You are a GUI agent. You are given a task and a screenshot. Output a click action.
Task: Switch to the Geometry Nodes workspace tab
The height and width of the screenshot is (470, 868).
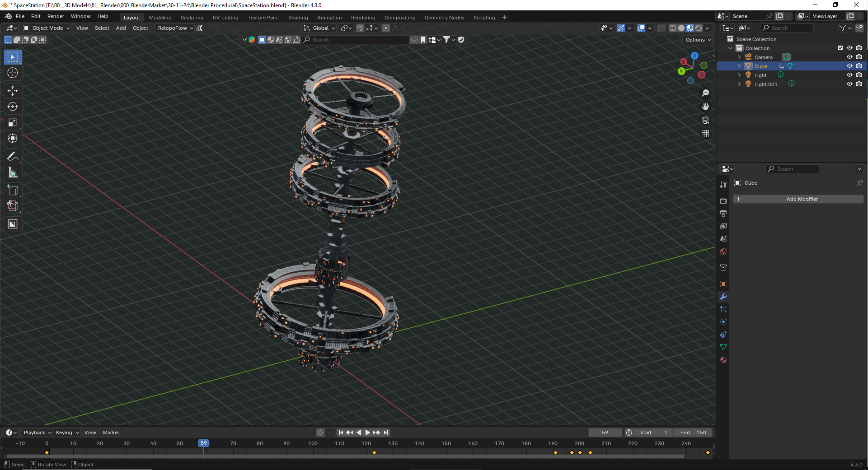click(445, 18)
